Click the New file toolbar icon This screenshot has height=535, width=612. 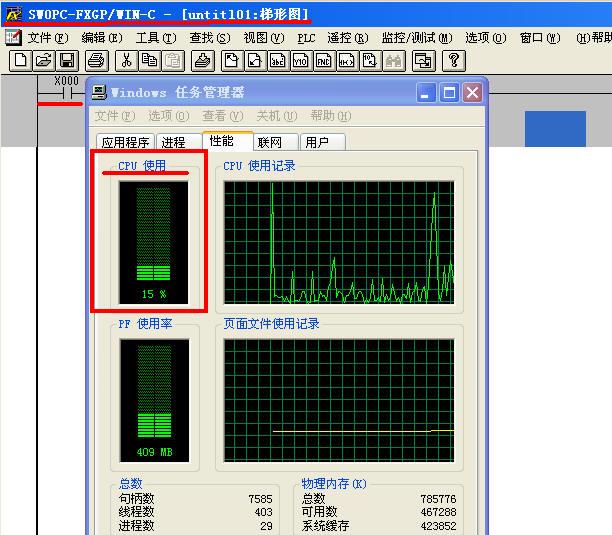pos(19,61)
